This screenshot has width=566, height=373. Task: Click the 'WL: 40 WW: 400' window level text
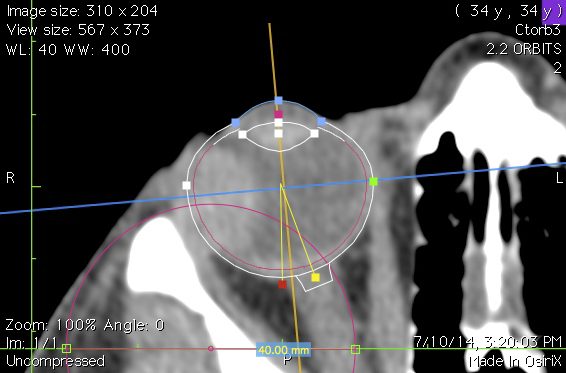(x=68, y=49)
